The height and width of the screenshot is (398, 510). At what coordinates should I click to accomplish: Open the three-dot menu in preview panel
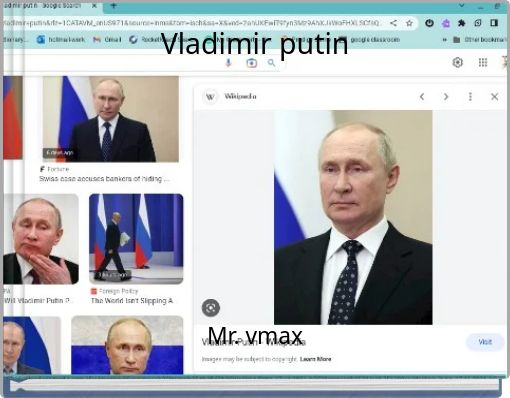pos(470,97)
